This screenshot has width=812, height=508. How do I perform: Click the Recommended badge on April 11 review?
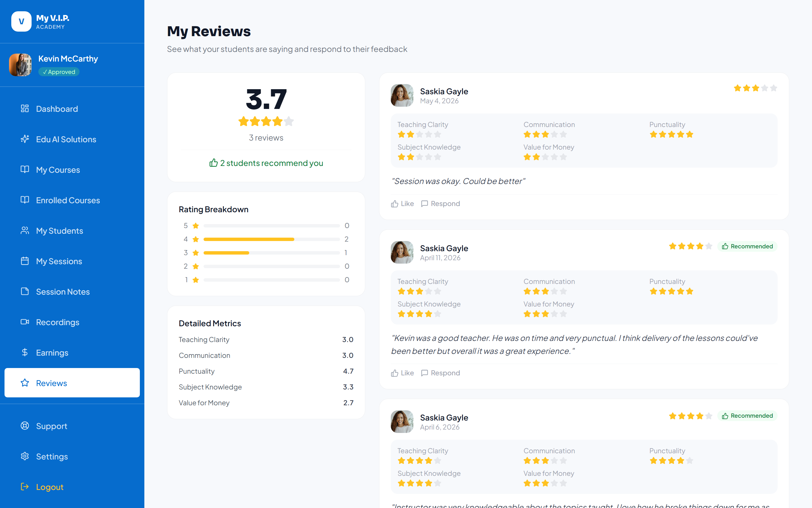pos(747,246)
